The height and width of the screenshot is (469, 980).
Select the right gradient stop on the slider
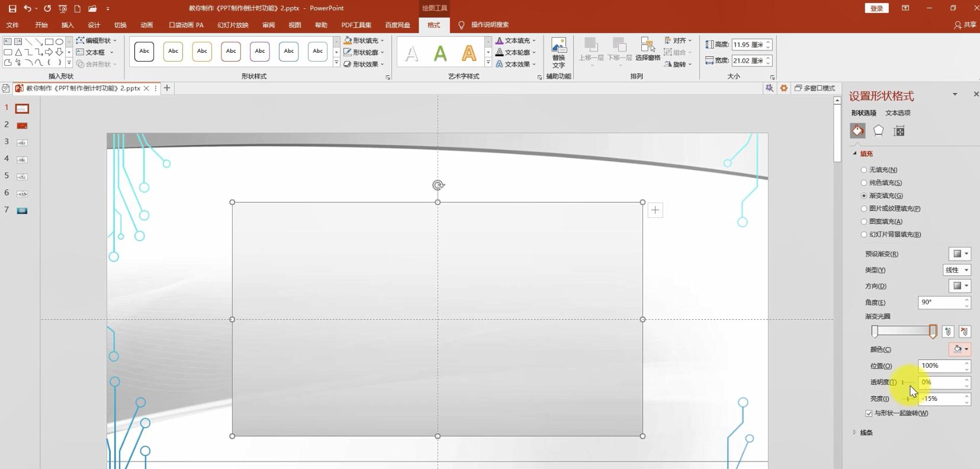tap(933, 332)
